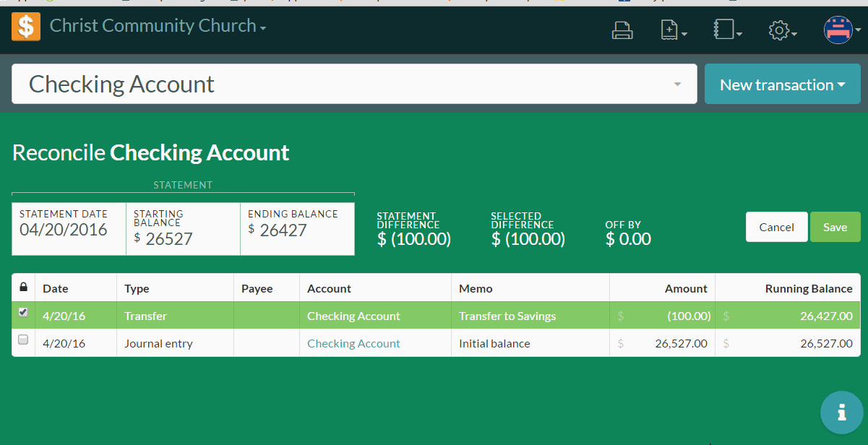868x445 pixels.
Task: Open the Checking Account link in journal entry
Action: (x=353, y=343)
